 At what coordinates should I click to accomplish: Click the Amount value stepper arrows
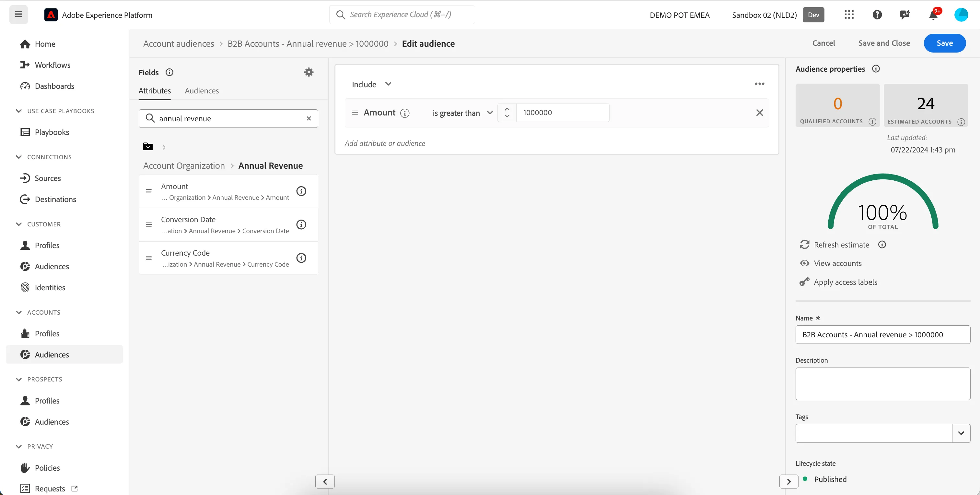tap(507, 113)
